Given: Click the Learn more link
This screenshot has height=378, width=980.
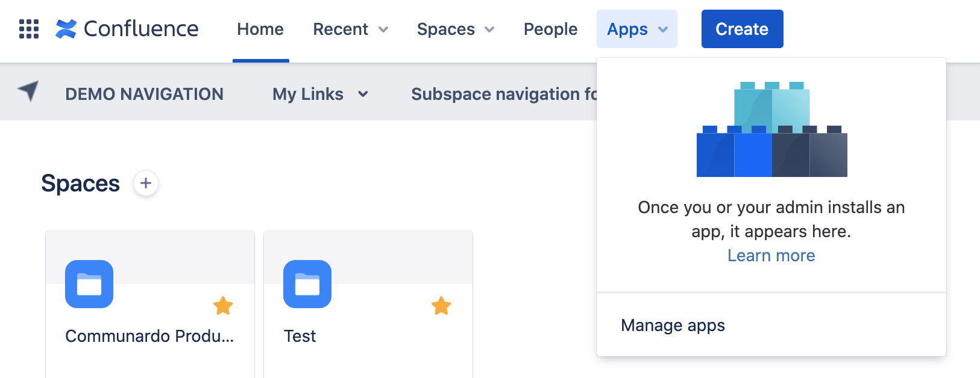Looking at the screenshot, I should (771, 255).
